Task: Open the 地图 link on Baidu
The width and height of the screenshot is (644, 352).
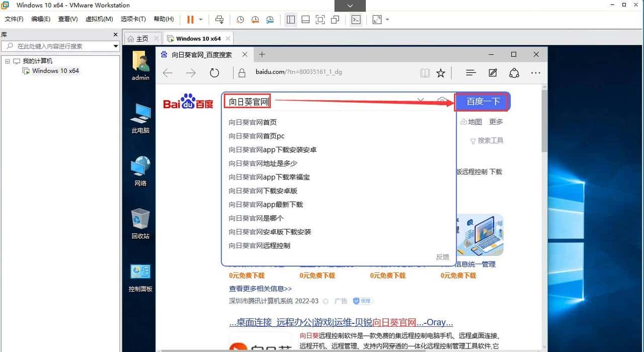Action: click(x=474, y=121)
